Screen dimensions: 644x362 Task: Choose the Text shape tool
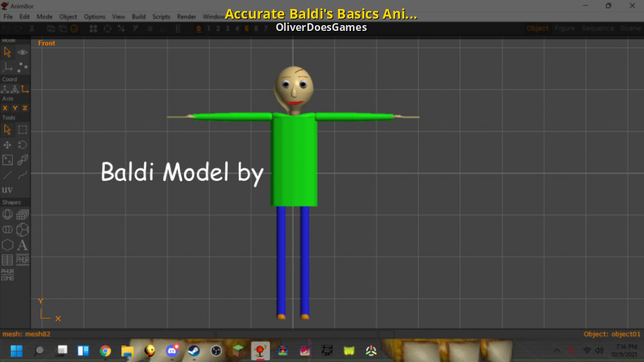(23, 245)
